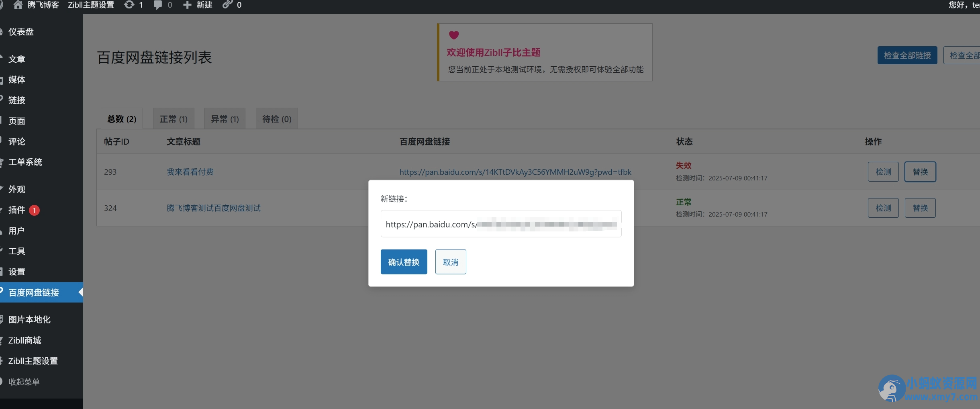The height and width of the screenshot is (409, 980).
Task: Confirm with the 确认替换 button
Action: pos(404,262)
